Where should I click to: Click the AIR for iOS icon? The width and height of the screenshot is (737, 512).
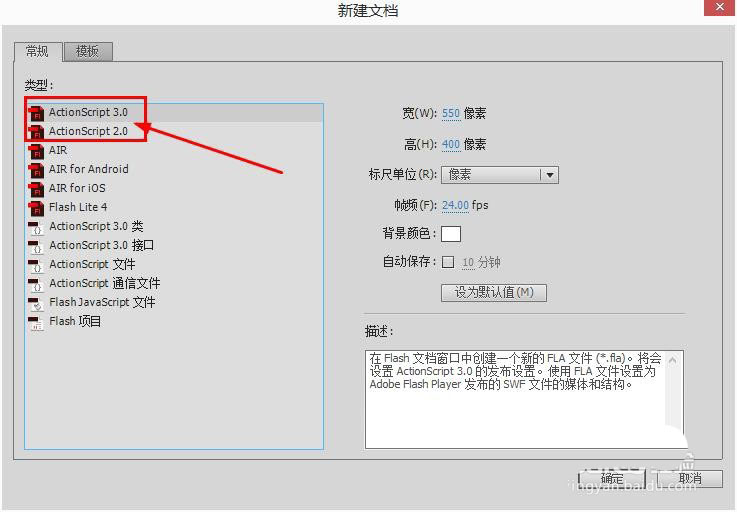pyautogui.click(x=36, y=189)
